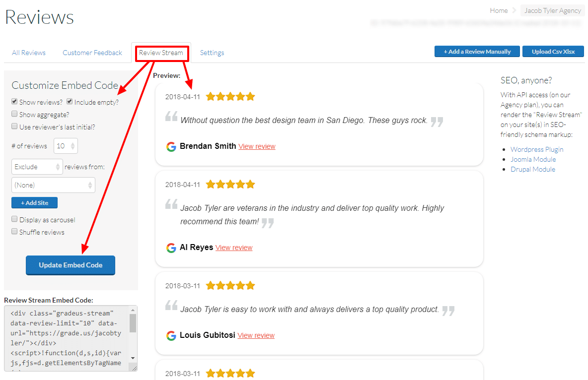Click embed code scrollbar up arrow
Screen dimensions: 588x380
(x=133, y=310)
